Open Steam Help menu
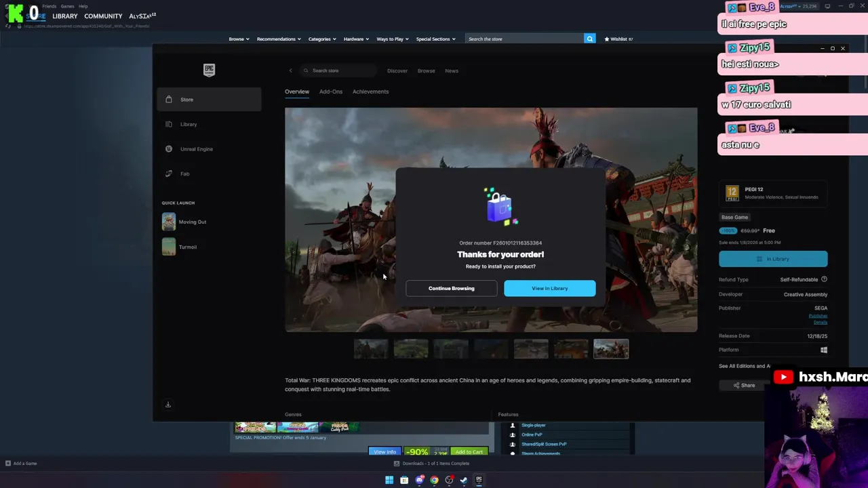This screenshot has height=488, width=868. [x=83, y=6]
